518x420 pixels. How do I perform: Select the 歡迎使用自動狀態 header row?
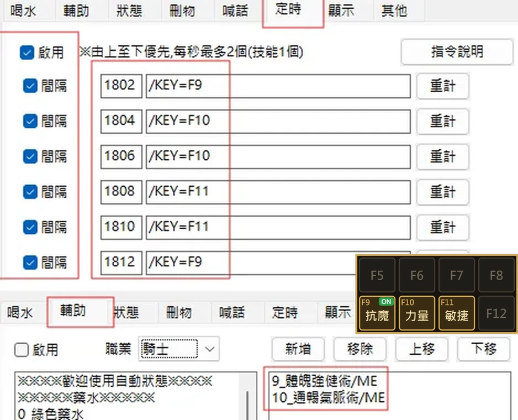click(x=115, y=381)
